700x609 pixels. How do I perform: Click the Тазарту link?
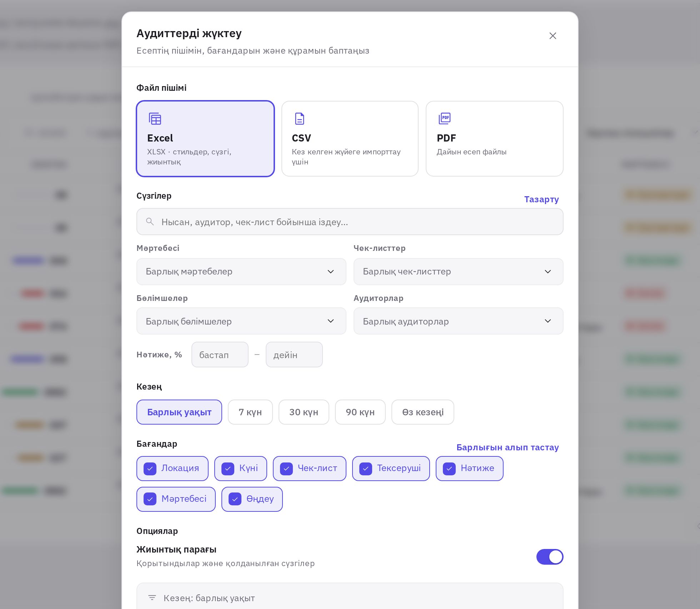(x=541, y=199)
